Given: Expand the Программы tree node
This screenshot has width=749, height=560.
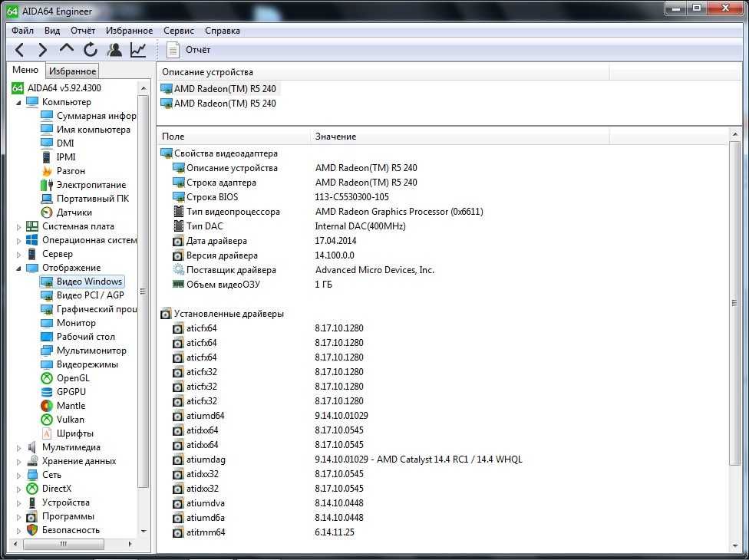Looking at the screenshot, I should click(x=18, y=516).
